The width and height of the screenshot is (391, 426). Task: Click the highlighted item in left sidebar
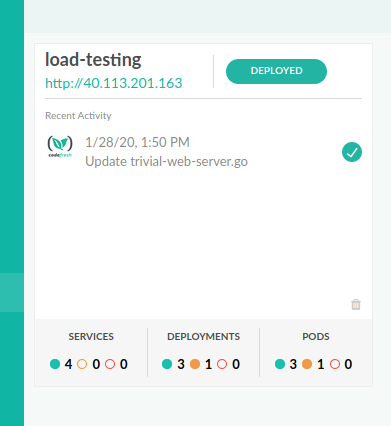pyautogui.click(x=12, y=292)
